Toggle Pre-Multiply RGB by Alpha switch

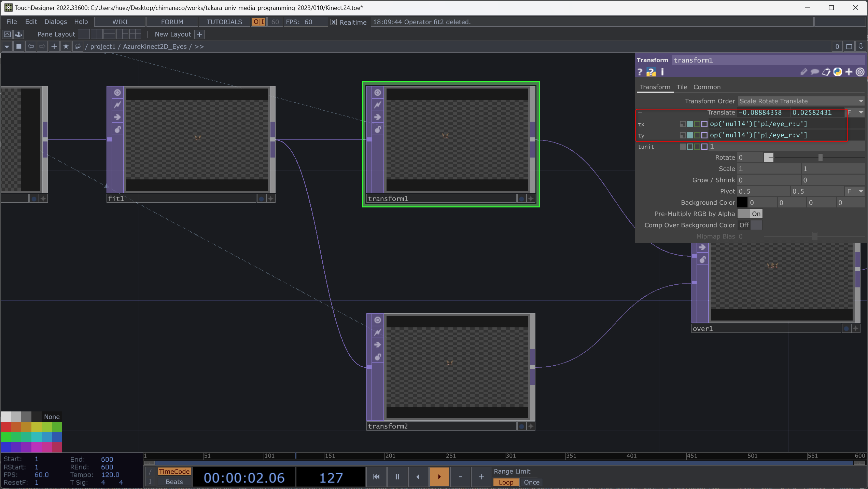[x=750, y=214]
